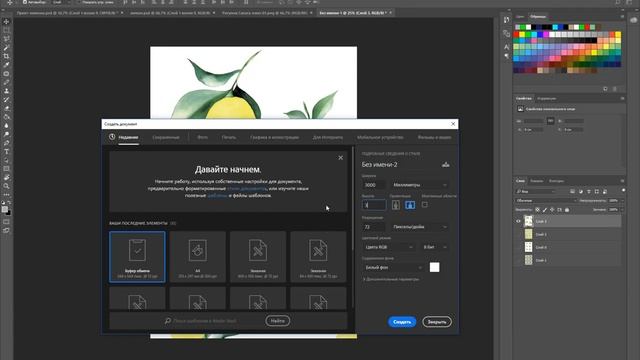Lock transparent pixels in Layers panel
640x360 pixels.
[x=537, y=210]
